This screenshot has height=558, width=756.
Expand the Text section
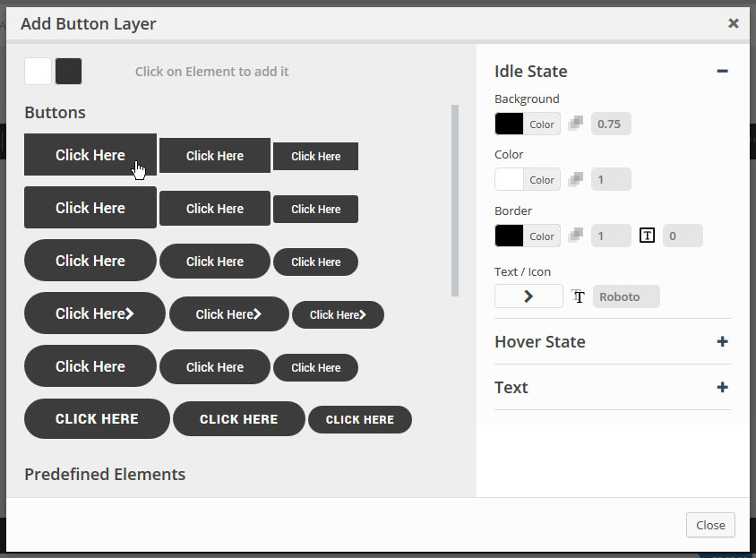click(722, 387)
